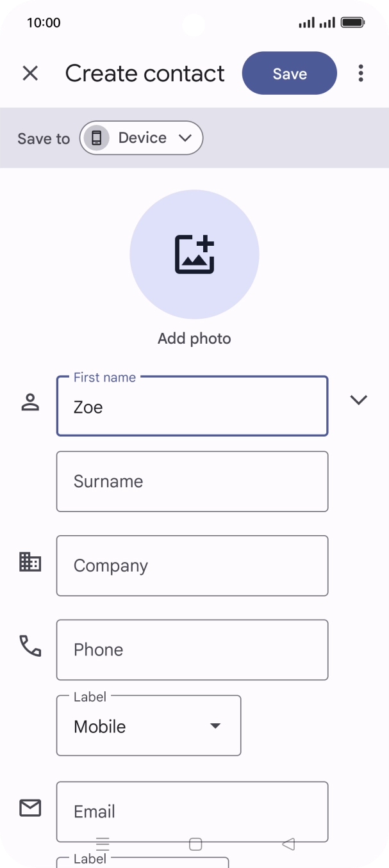Select the First name field containing Zoe
This screenshot has height=868, width=389.
[192, 406]
